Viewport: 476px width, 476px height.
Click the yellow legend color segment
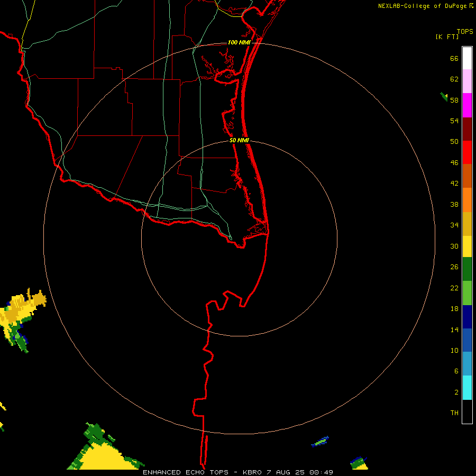(467, 246)
